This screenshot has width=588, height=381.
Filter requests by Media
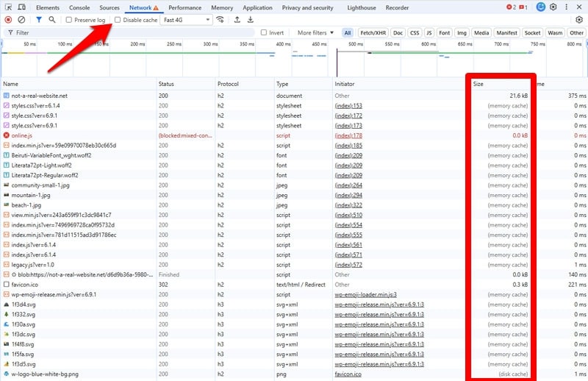[481, 32]
